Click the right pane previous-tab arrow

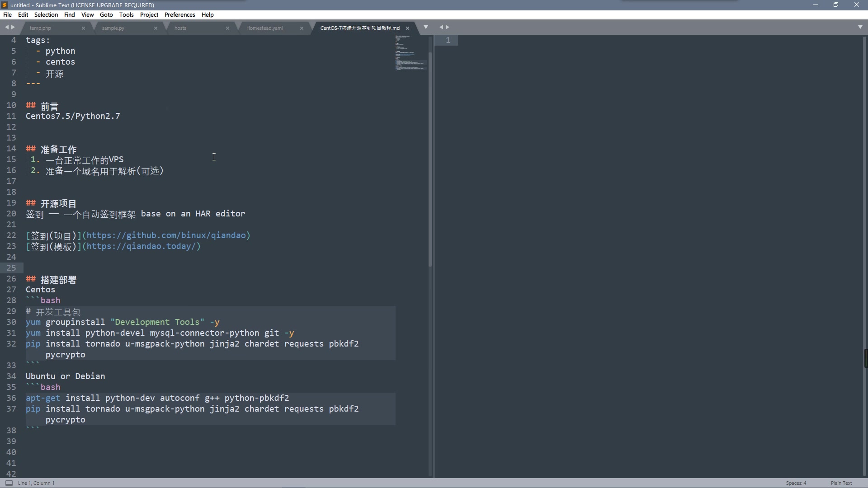(x=441, y=27)
